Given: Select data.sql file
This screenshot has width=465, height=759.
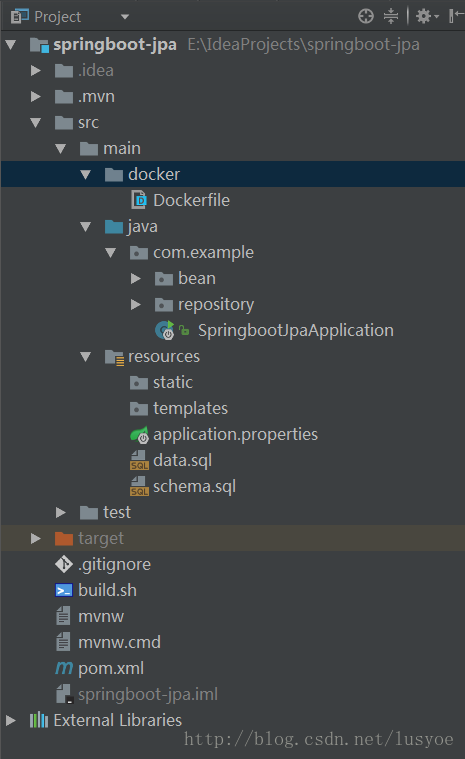Looking at the screenshot, I should pyautogui.click(x=182, y=460).
